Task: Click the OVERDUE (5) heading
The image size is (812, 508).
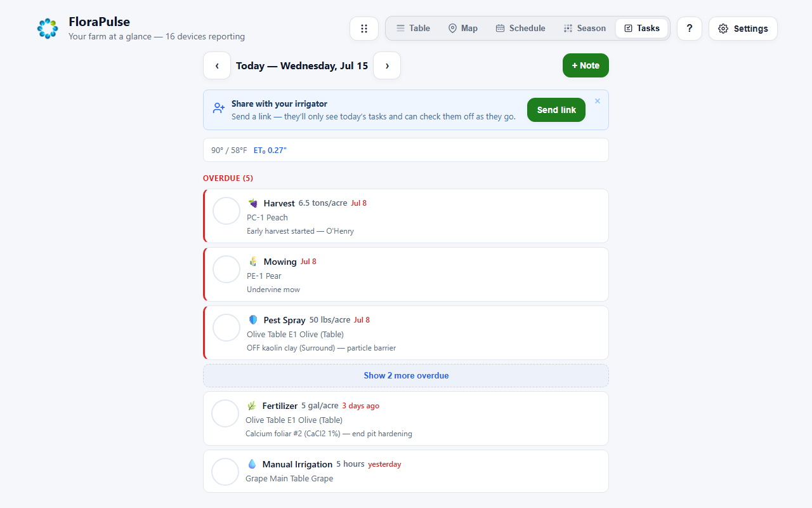Action: [x=228, y=178]
